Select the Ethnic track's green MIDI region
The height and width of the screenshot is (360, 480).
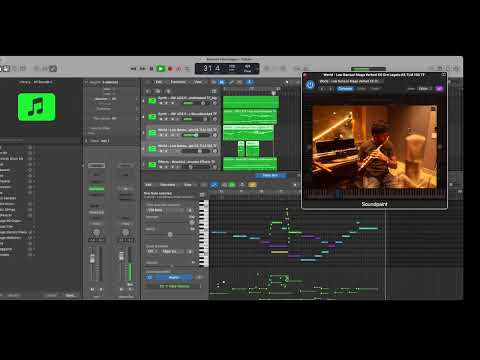click(x=250, y=164)
